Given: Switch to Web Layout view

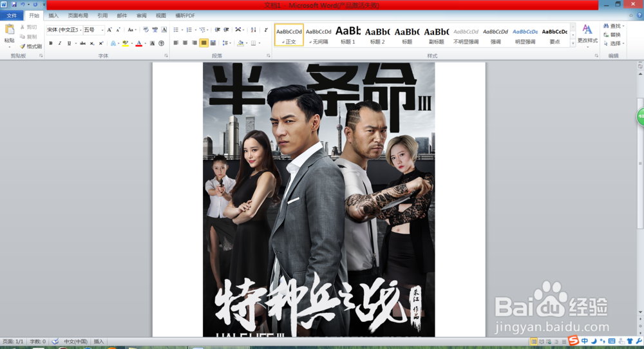Looking at the screenshot, I should coord(549,342).
